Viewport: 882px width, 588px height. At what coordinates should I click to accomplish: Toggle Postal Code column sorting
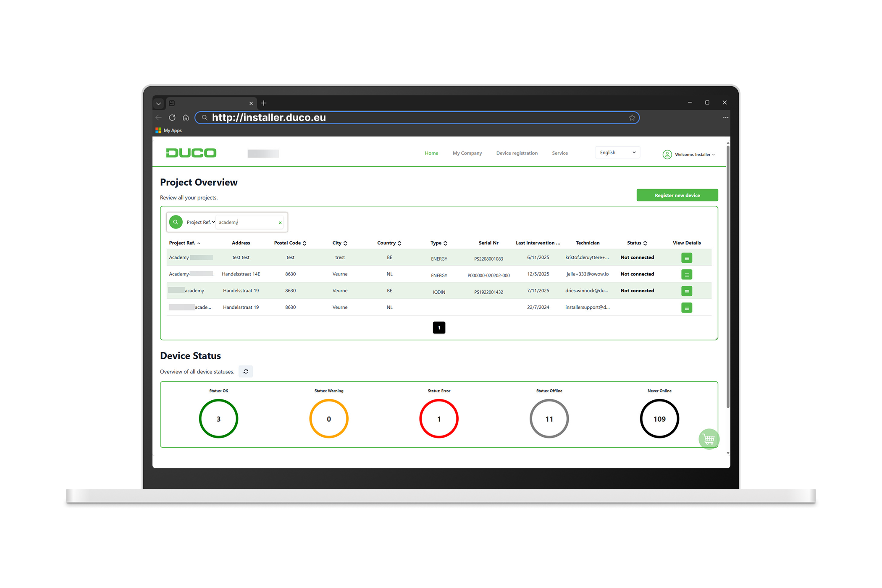click(304, 243)
